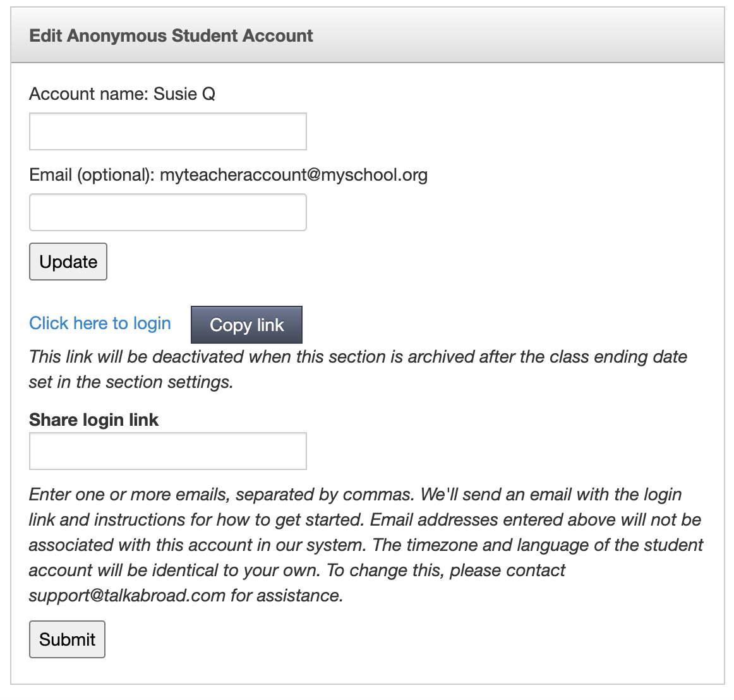Click the 'Edit Anonymous Student Account' panel title
This screenshot has width=734, height=700.
[171, 35]
